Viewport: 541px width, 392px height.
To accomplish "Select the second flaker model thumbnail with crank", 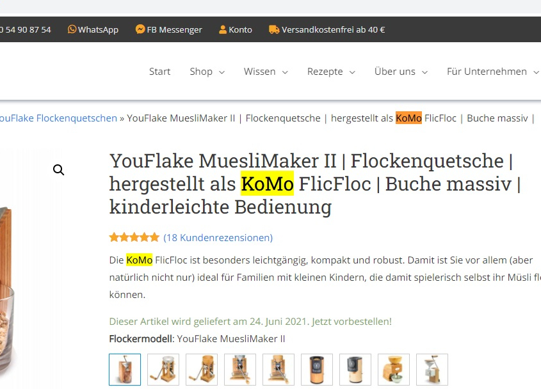I will 163,369.
